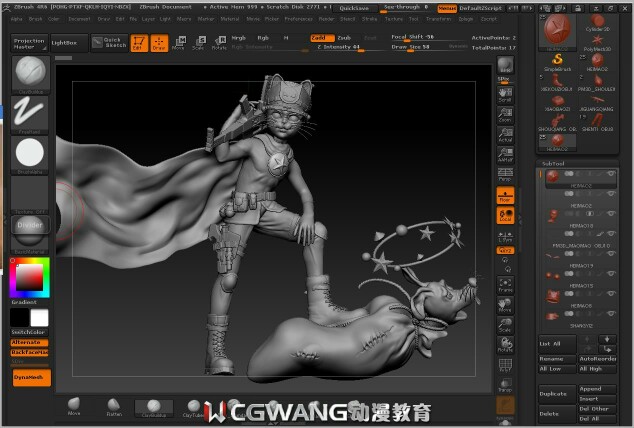Open the BrushAlpha selector
The width and height of the screenshot is (634, 428).
tap(30, 155)
